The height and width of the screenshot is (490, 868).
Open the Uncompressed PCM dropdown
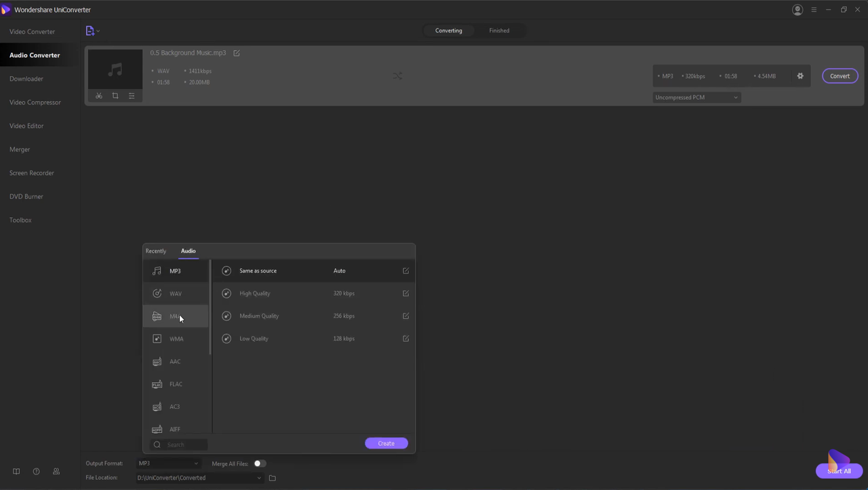[696, 97]
